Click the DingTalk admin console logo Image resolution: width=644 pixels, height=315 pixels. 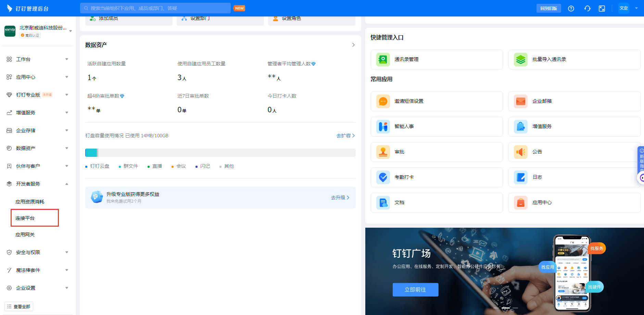point(28,9)
